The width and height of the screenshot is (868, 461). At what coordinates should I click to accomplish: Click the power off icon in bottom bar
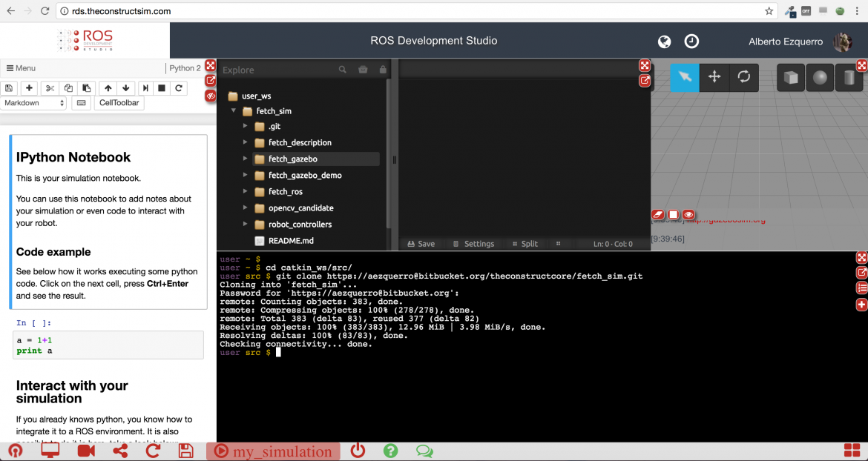pos(358,451)
